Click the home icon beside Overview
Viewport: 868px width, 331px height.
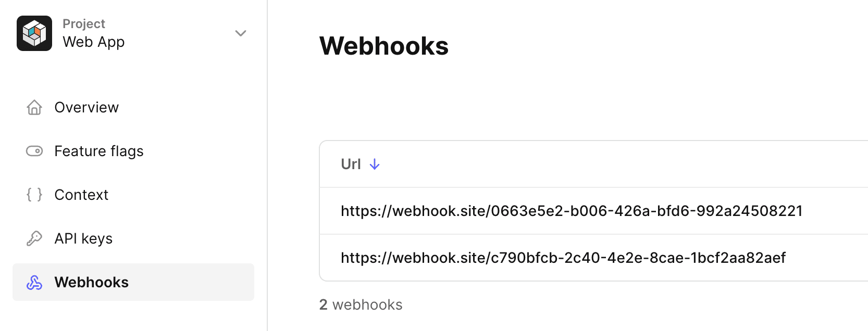pyautogui.click(x=33, y=107)
